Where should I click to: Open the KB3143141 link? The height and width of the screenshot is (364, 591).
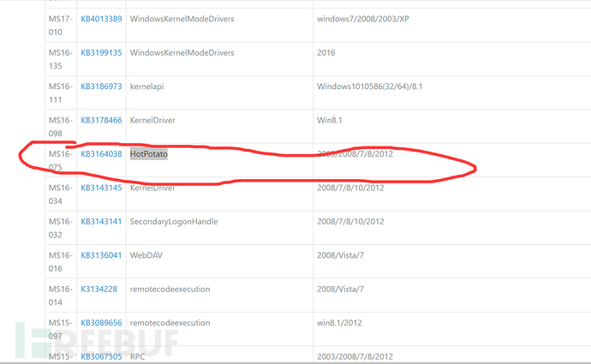(x=101, y=222)
